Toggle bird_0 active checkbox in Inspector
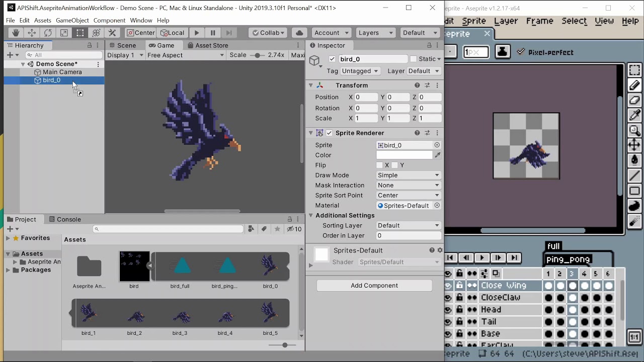This screenshot has height=362, width=644. click(332, 59)
